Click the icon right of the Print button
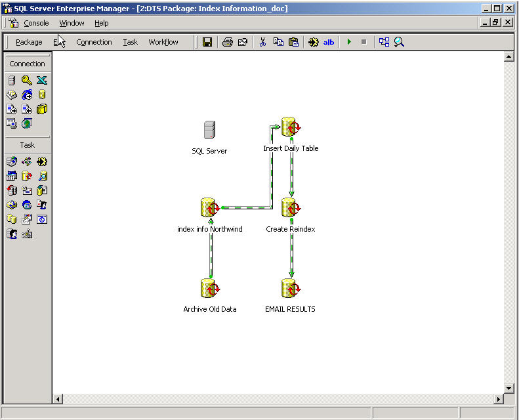Viewport: 519px width, 420px height. pyautogui.click(x=243, y=42)
